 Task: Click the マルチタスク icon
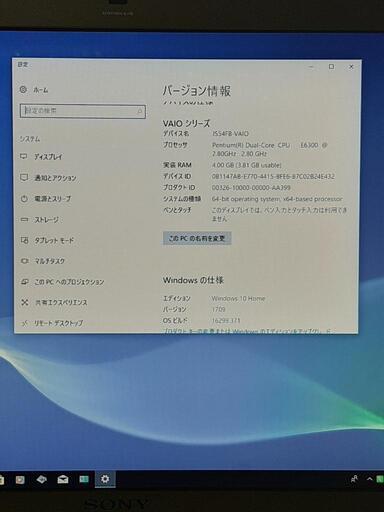(x=24, y=261)
